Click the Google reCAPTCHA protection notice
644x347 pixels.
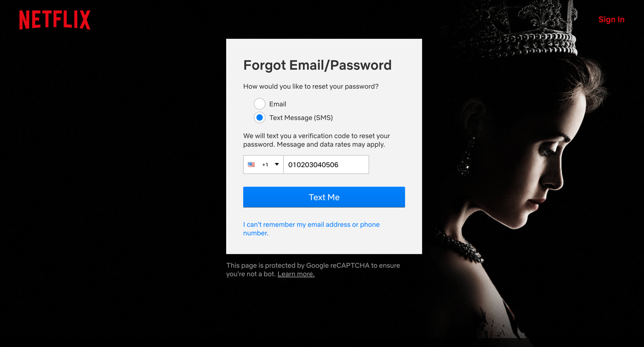coord(313,269)
